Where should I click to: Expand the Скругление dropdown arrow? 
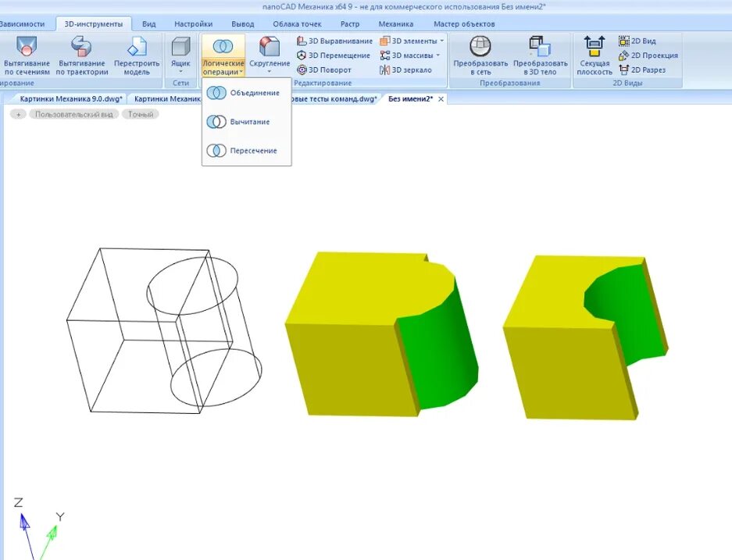(270, 72)
